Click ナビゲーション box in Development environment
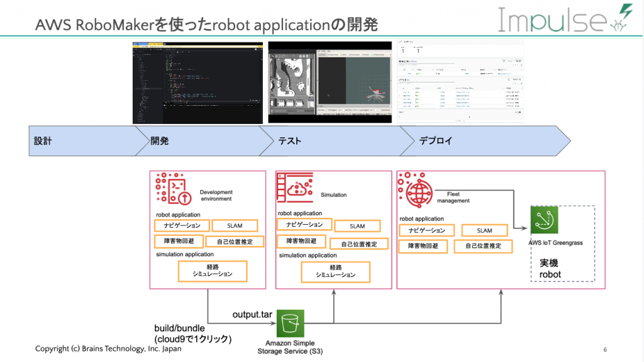This screenshot has height=362, width=644. tap(182, 225)
